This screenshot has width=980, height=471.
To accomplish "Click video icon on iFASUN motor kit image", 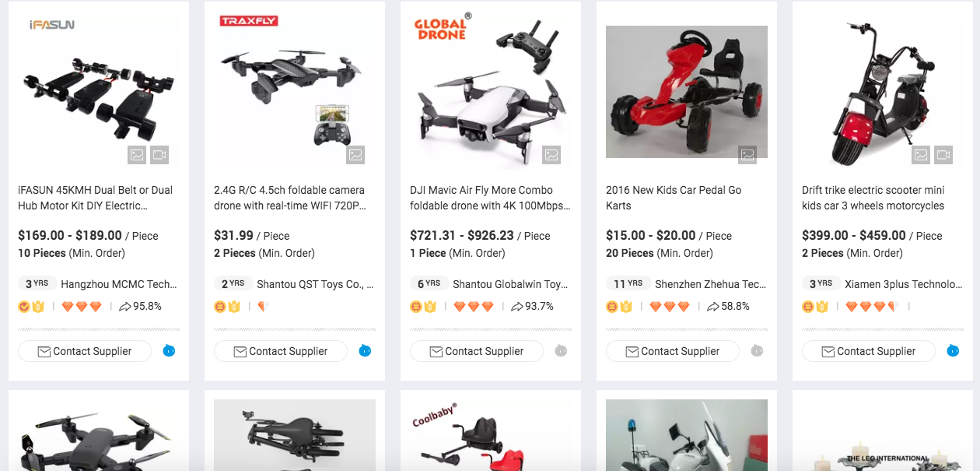I will (159, 155).
